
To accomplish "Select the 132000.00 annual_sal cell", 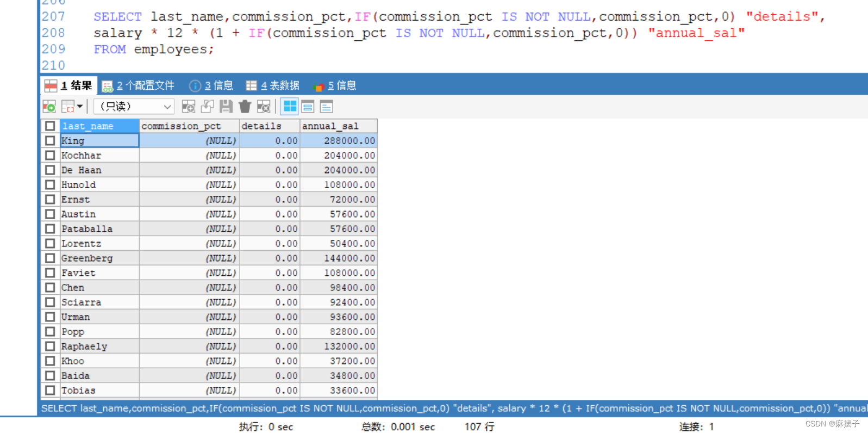I will [x=339, y=346].
